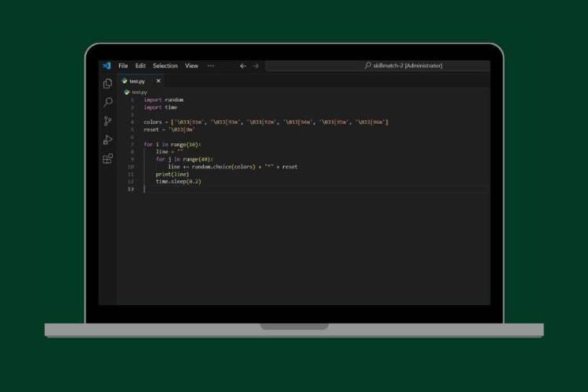
Task: Close the test.py tab
Action: [158, 81]
